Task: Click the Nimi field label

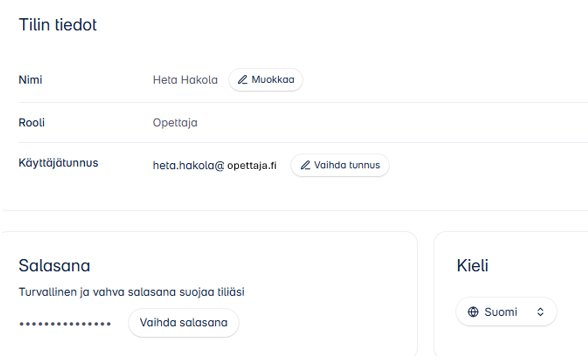Action: click(30, 80)
